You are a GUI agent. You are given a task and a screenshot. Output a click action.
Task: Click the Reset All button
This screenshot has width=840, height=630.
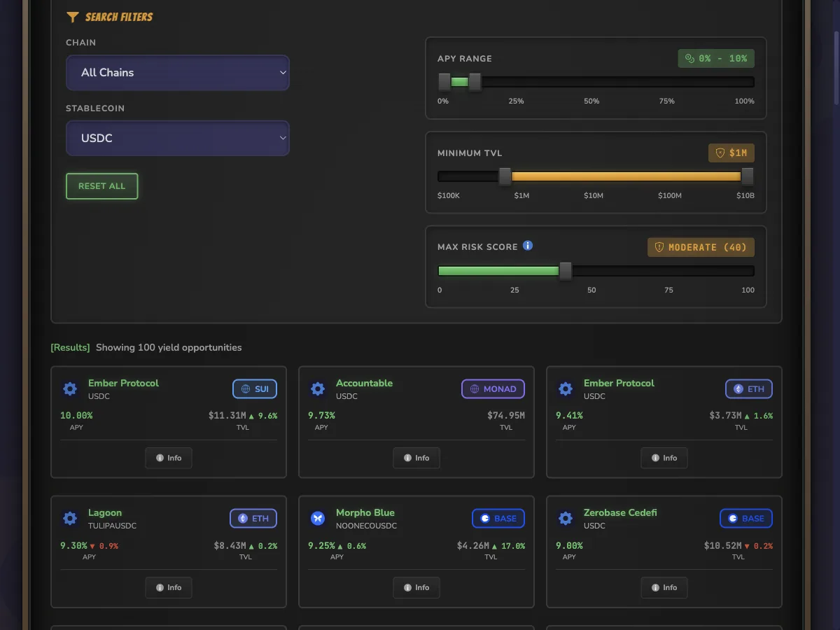(x=102, y=186)
